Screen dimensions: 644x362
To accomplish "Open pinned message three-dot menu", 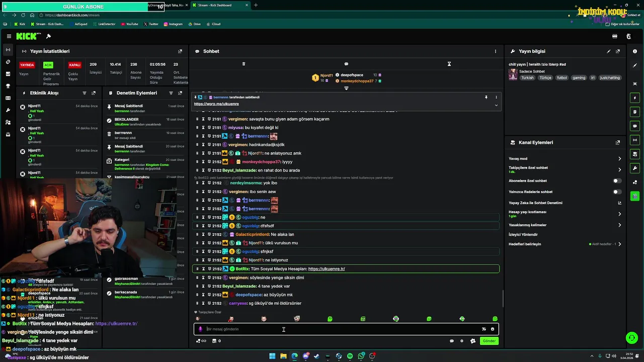I will pyautogui.click(x=496, y=97).
